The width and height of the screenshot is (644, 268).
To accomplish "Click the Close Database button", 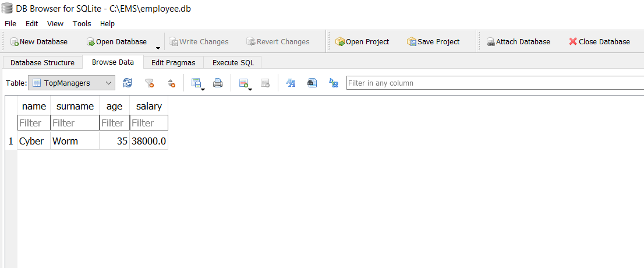I will [599, 42].
